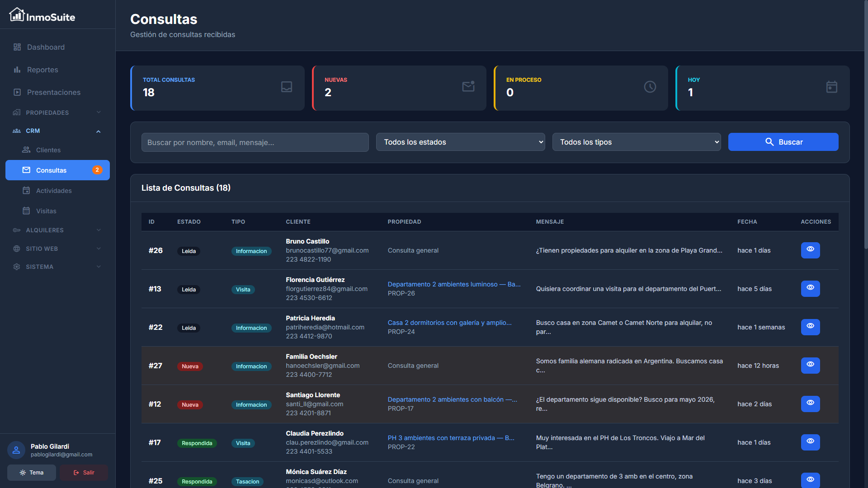The image size is (868, 488).
Task: Toggle the Tema light/dark button
Action: tap(32, 473)
